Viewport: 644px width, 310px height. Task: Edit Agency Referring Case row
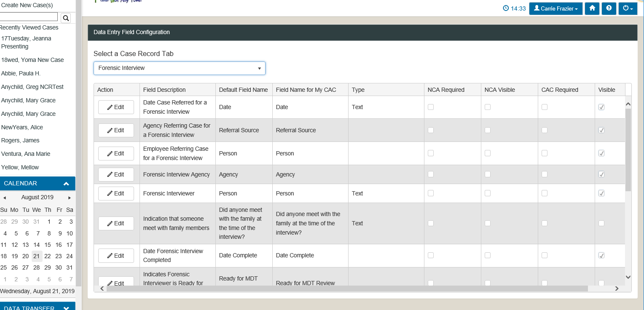click(x=116, y=130)
